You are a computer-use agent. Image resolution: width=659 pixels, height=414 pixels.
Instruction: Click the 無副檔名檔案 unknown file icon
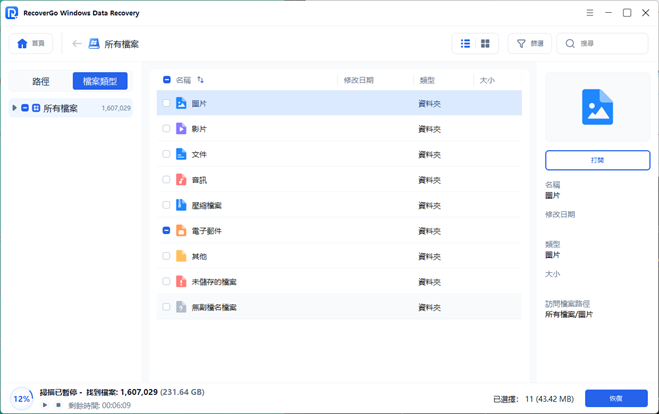(181, 307)
